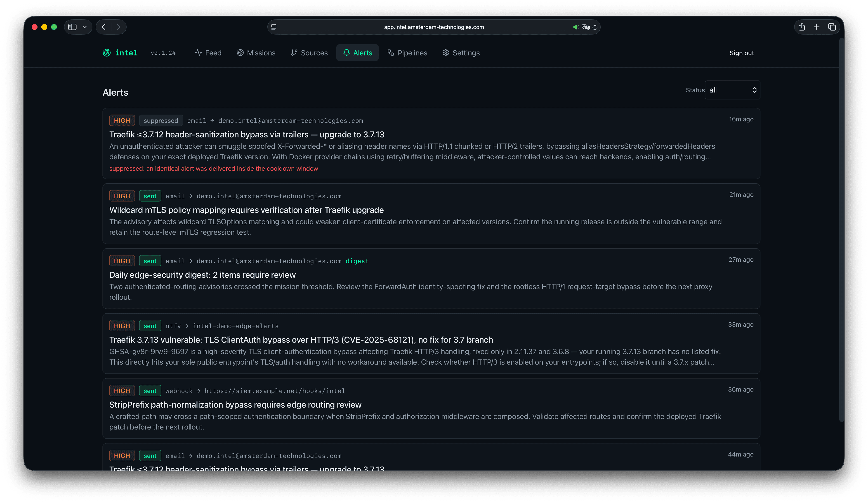Click the 33m ago timestamp
The image size is (868, 502).
coord(741,324)
